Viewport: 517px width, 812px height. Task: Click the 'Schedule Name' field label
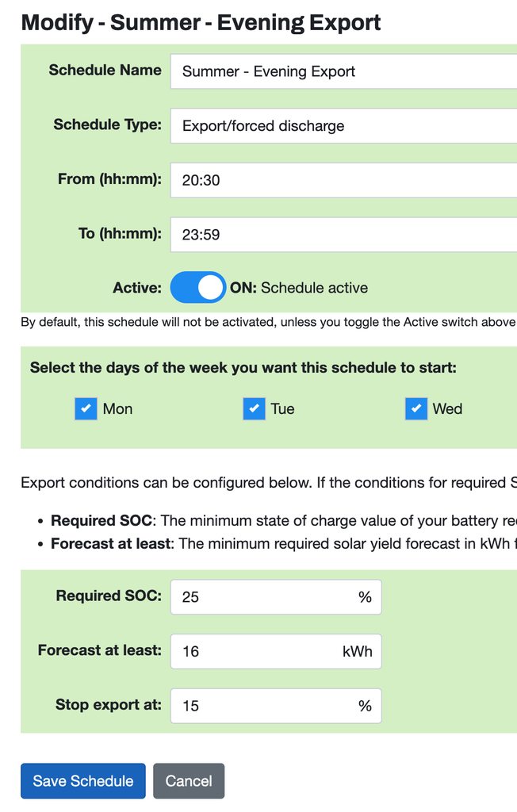point(105,70)
